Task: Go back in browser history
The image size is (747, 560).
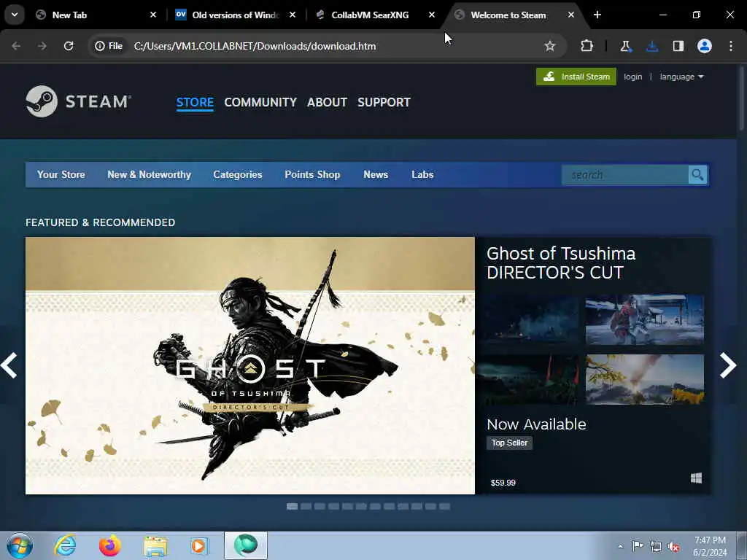Action: click(16, 46)
